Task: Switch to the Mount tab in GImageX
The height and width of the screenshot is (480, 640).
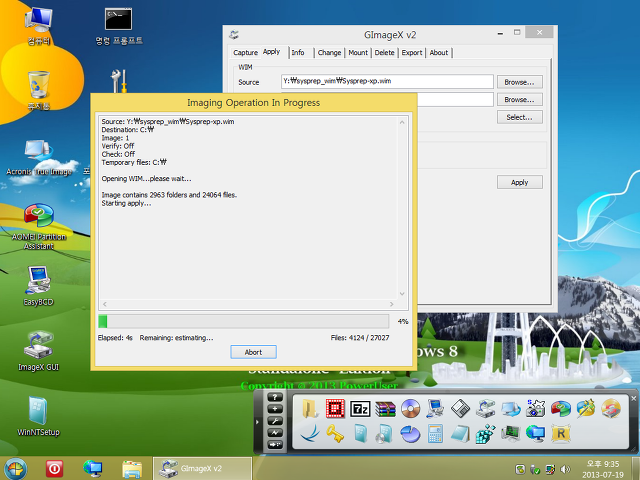Action: 358,53
